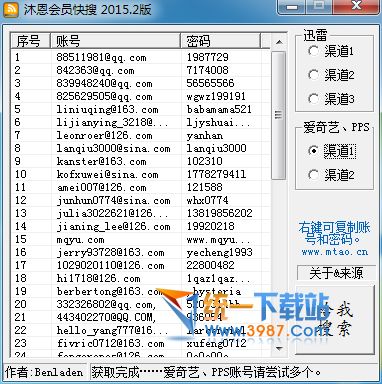Screen dimensions: 382x384
Task: Click password cell 56565566
Action: pos(210,83)
